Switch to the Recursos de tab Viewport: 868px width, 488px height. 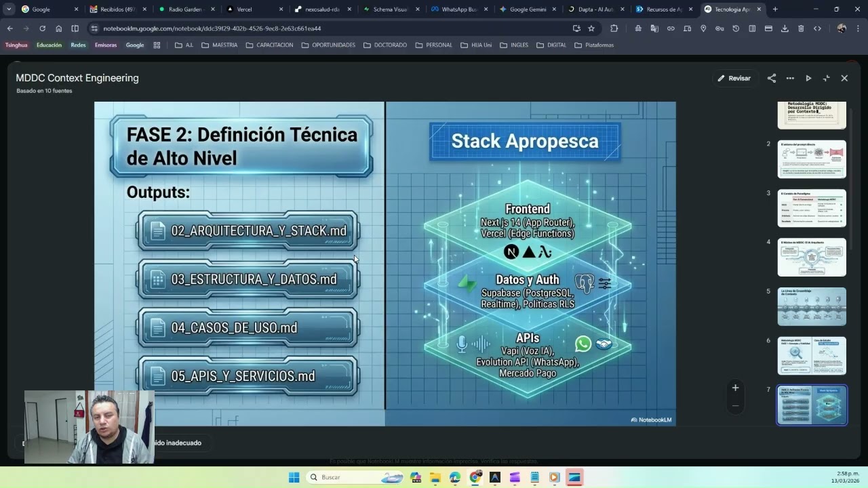pos(664,9)
